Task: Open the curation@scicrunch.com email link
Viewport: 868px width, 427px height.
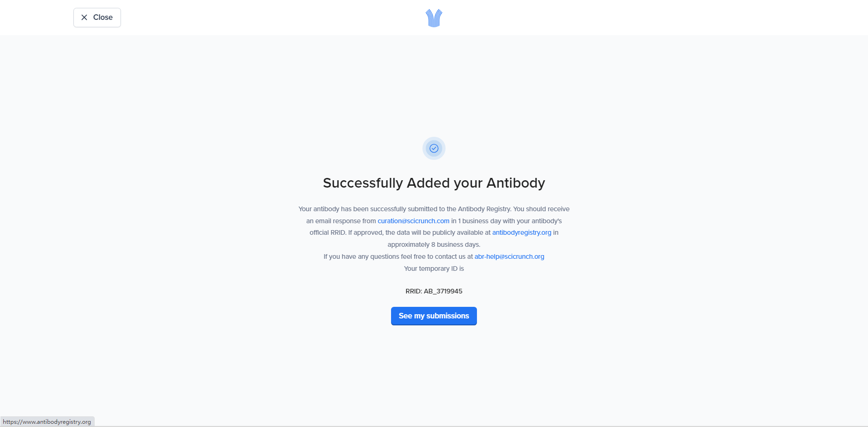Action: coord(413,221)
